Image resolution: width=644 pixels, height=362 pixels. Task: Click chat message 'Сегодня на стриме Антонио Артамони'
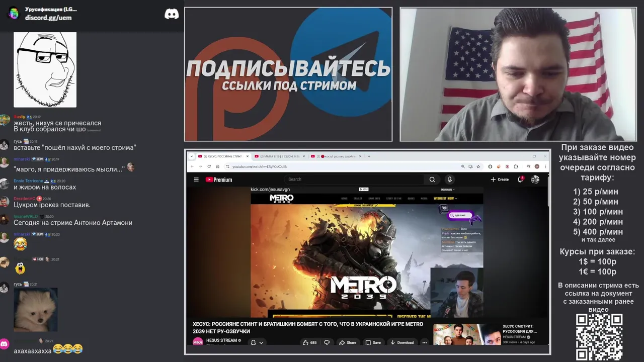[73, 223]
